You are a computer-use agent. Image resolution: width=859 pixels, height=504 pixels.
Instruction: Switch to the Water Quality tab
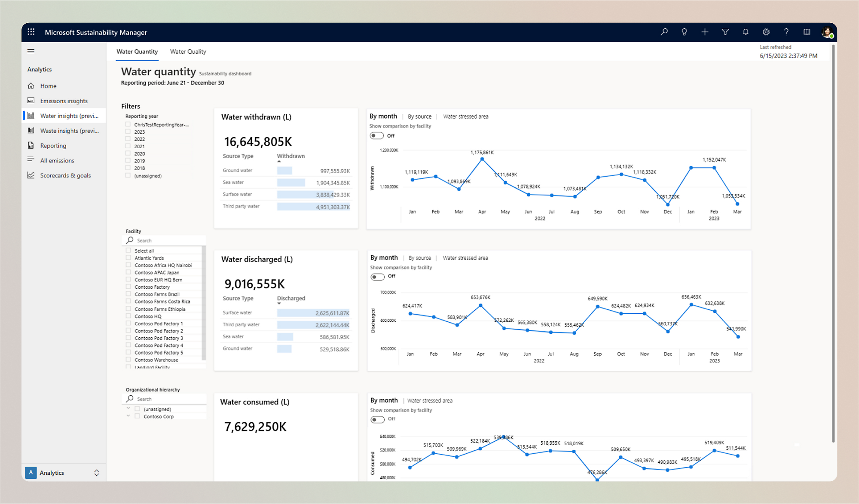pos(188,52)
